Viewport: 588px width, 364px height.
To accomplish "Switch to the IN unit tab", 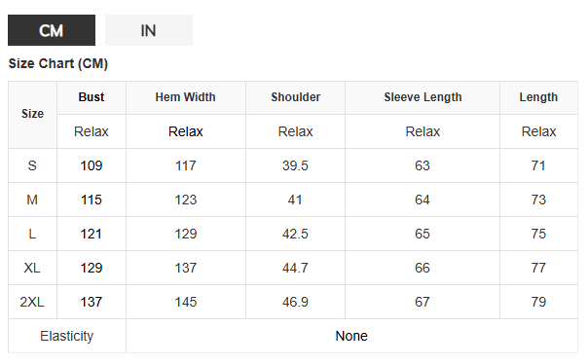I will 149,30.
